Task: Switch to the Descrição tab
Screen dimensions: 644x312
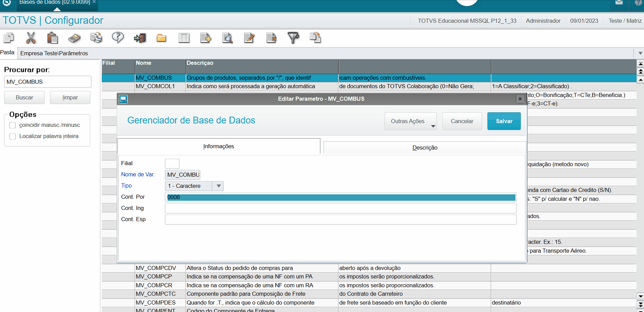Action: (x=425, y=148)
